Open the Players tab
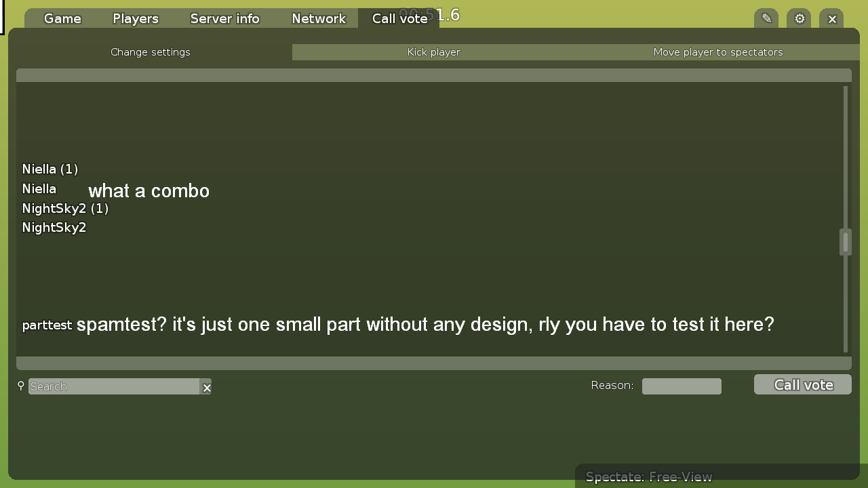868x488 pixels. (x=135, y=18)
